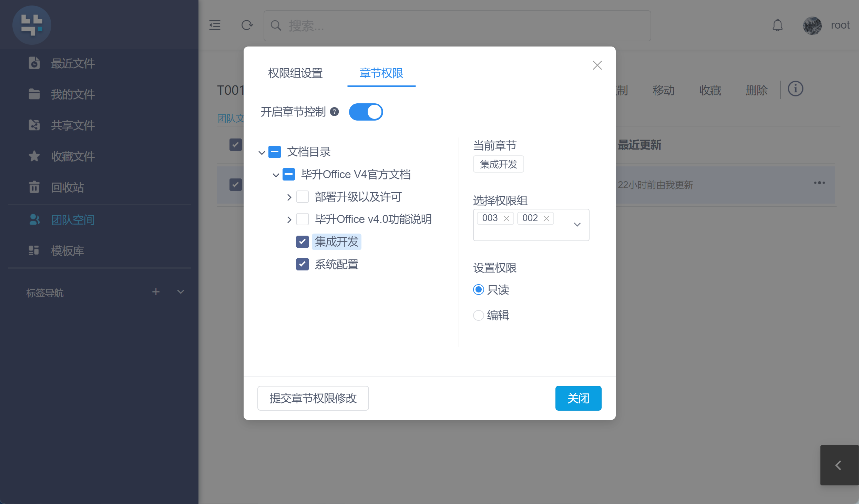Click the 搜索 input field
The width and height of the screenshot is (859, 504).
tap(457, 25)
